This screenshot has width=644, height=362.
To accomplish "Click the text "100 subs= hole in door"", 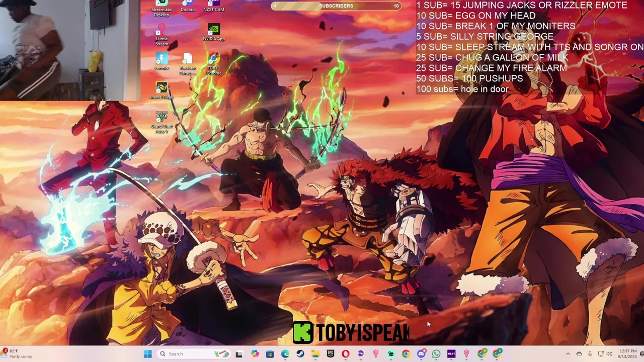I will coord(462,89).
